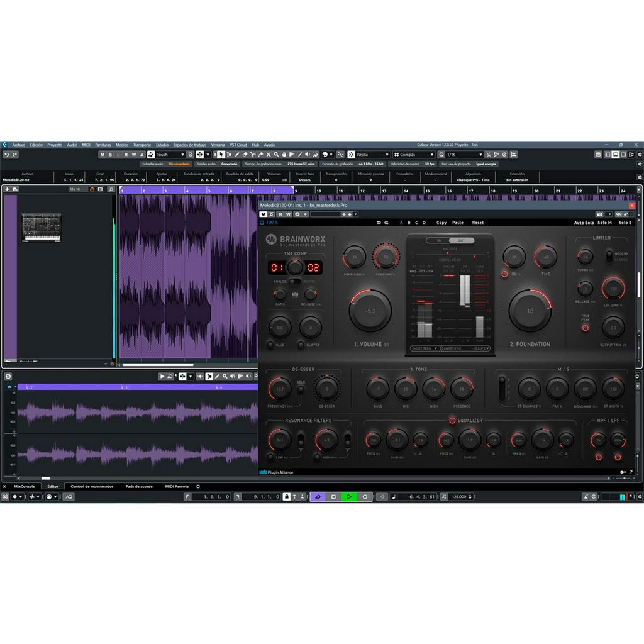Open lower zone settings gear icon
The image size is (644, 644).
198,486
